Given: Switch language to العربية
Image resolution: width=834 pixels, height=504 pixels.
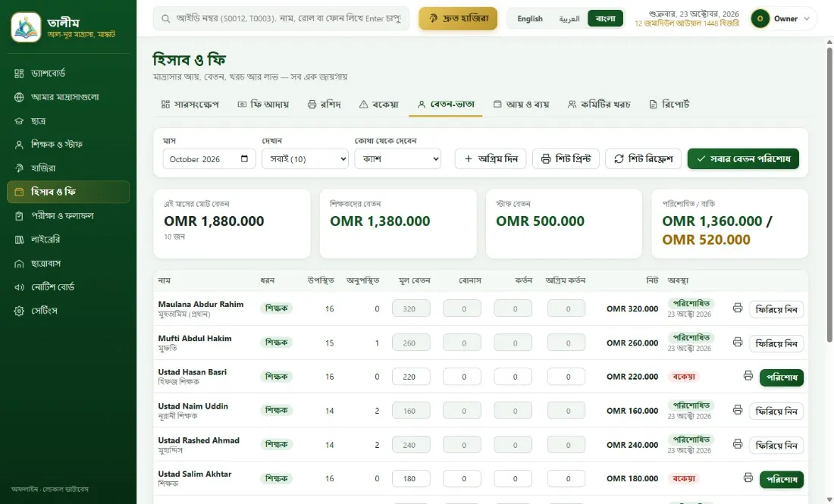Looking at the screenshot, I should point(569,19).
